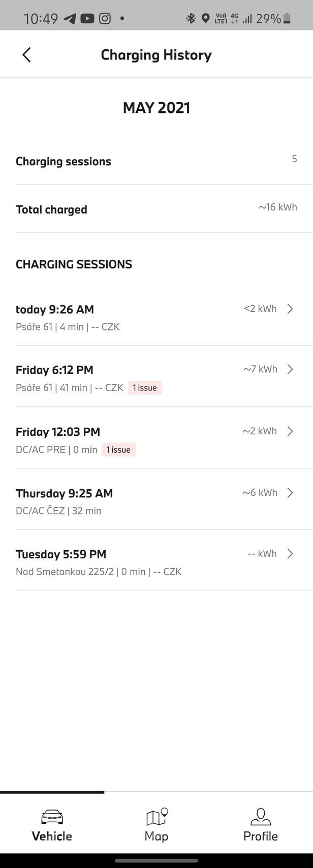Tap the Vehicle car icon
Image resolution: width=313 pixels, height=868 pixels.
(x=52, y=817)
